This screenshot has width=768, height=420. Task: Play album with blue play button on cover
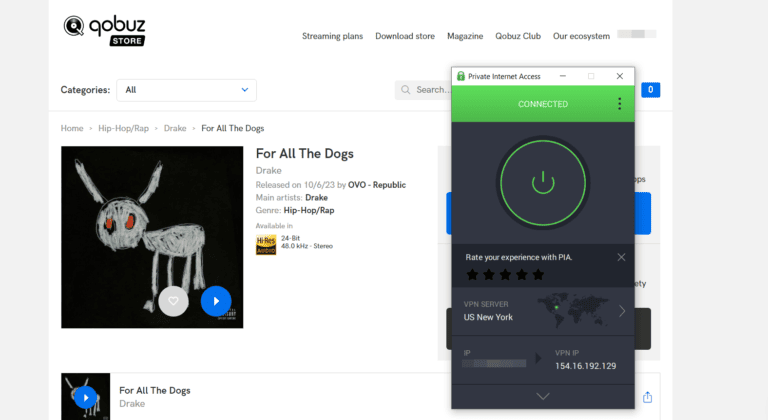[216, 301]
